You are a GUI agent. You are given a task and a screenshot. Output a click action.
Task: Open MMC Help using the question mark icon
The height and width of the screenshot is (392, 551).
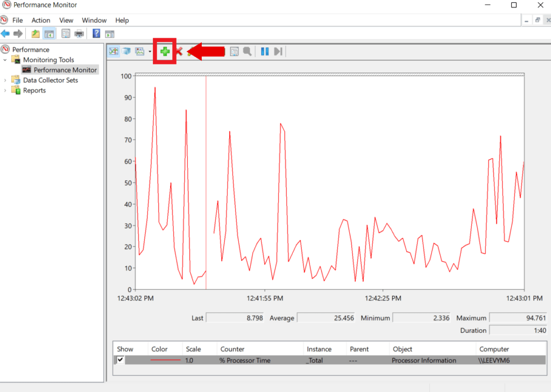pos(96,33)
